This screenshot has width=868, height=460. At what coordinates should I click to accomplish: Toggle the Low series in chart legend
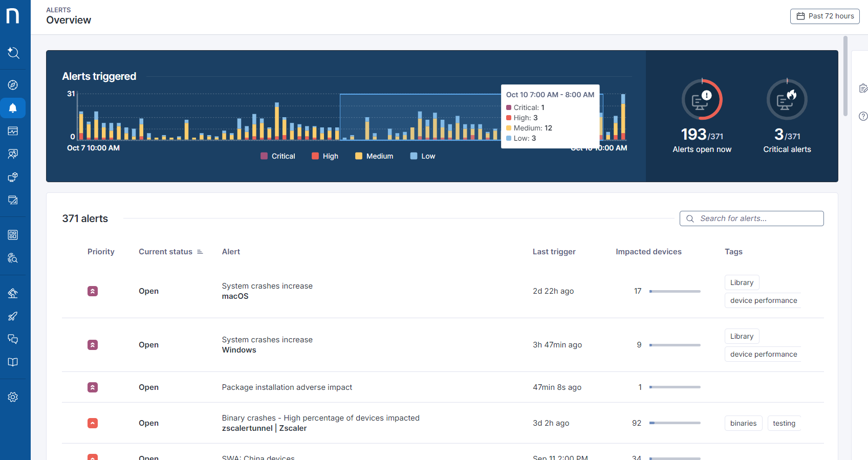click(x=423, y=156)
